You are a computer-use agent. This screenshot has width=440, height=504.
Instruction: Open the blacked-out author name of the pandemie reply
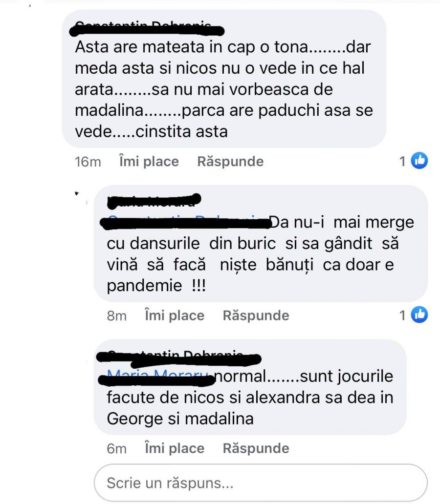coord(154,201)
